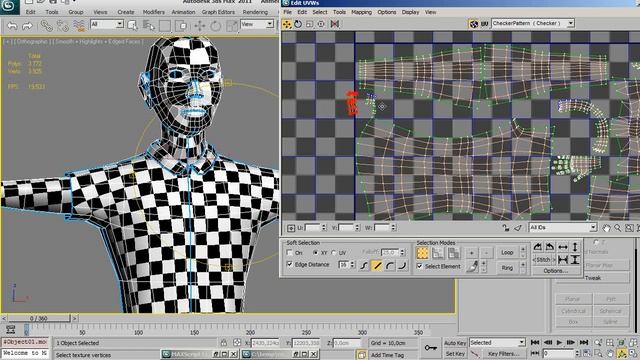Select Vertex sub-object selection mode

pos(422,253)
